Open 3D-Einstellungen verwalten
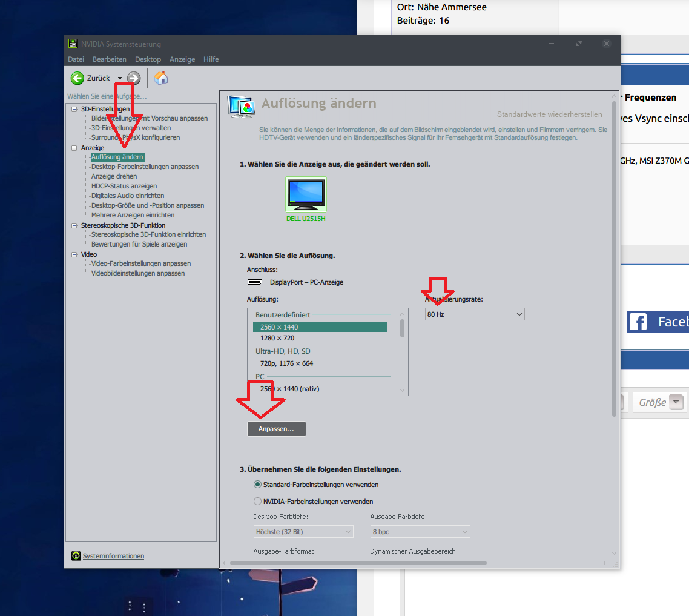This screenshot has height=616, width=689. click(x=131, y=128)
